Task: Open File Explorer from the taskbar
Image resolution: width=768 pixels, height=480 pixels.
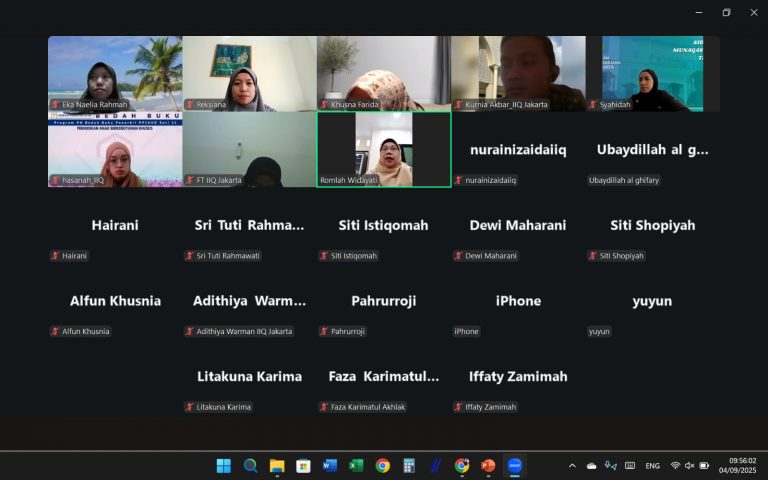Action: click(x=277, y=466)
